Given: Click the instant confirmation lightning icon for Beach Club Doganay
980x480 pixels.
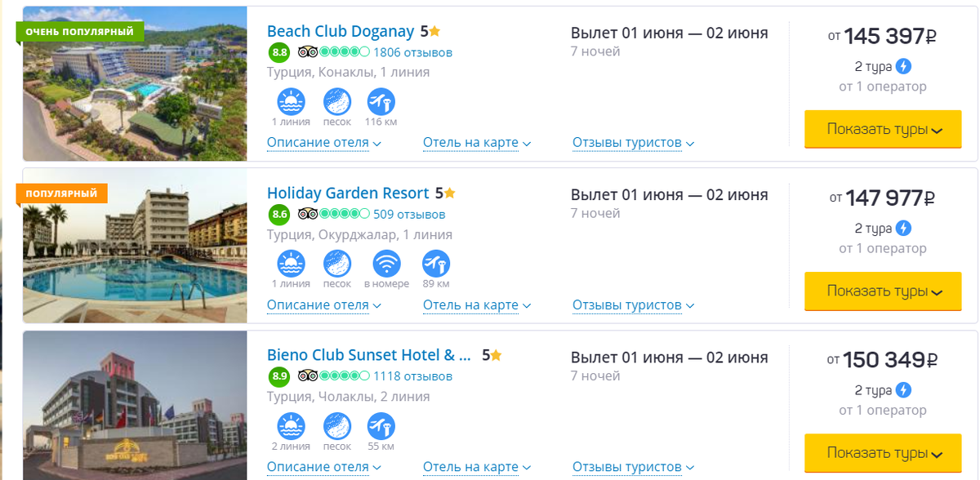Looking at the screenshot, I should [x=903, y=67].
